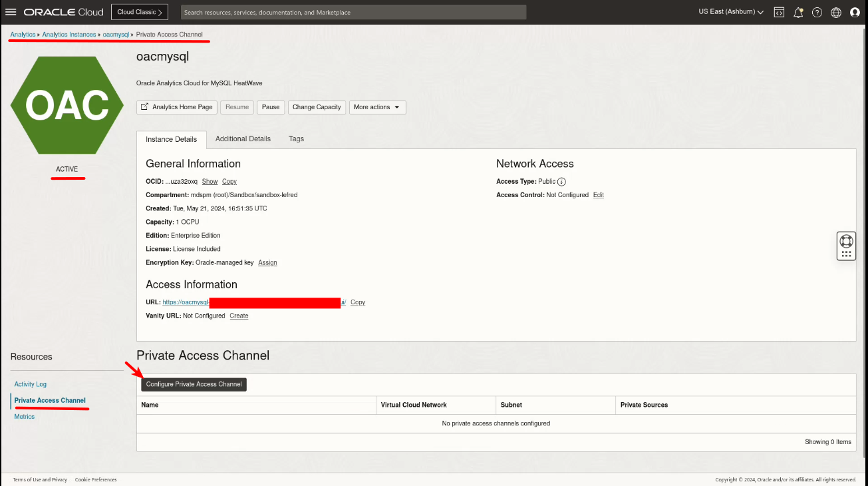Click the 'General Information' heading

(x=193, y=164)
